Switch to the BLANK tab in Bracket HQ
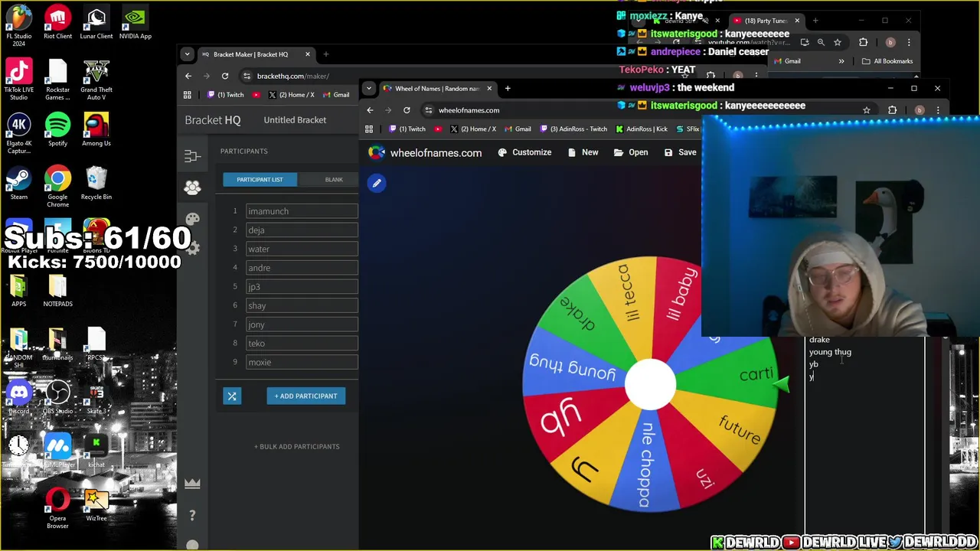Screen dimensions: 980x551 point(334,180)
